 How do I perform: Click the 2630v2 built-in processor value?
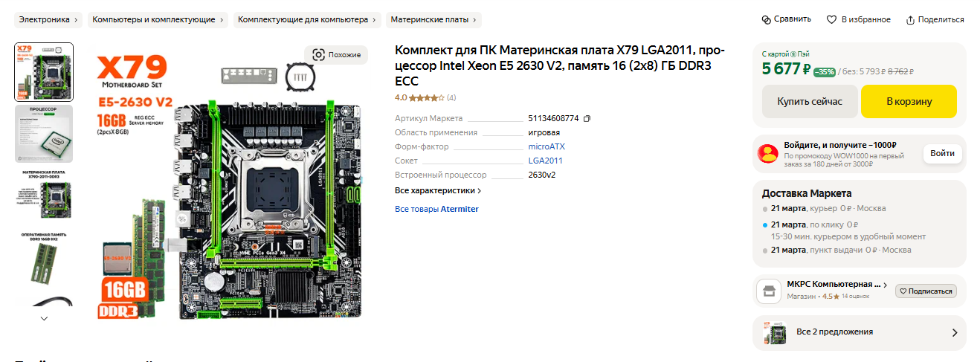click(542, 175)
